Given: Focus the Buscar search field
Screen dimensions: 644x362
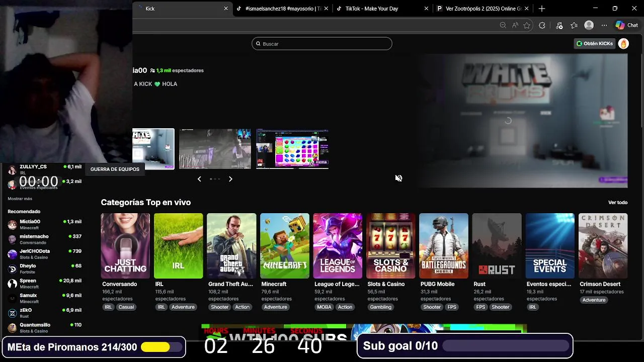Looking at the screenshot, I should 322,44.
